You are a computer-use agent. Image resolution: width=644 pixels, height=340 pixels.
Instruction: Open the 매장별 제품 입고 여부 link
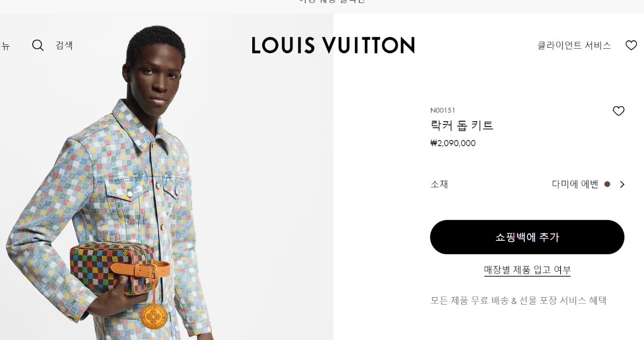(527, 270)
